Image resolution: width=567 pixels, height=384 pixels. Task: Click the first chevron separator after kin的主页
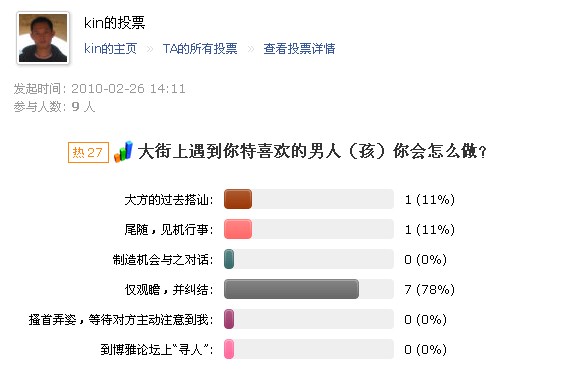click(x=150, y=49)
